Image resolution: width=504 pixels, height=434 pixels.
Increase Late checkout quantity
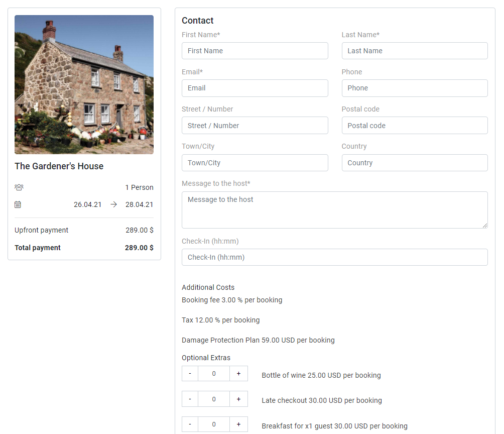[x=238, y=399]
